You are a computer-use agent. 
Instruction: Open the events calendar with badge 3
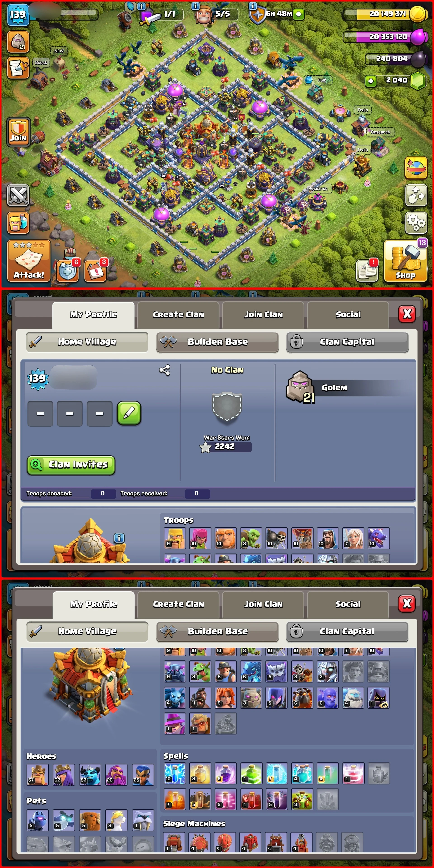[96, 271]
